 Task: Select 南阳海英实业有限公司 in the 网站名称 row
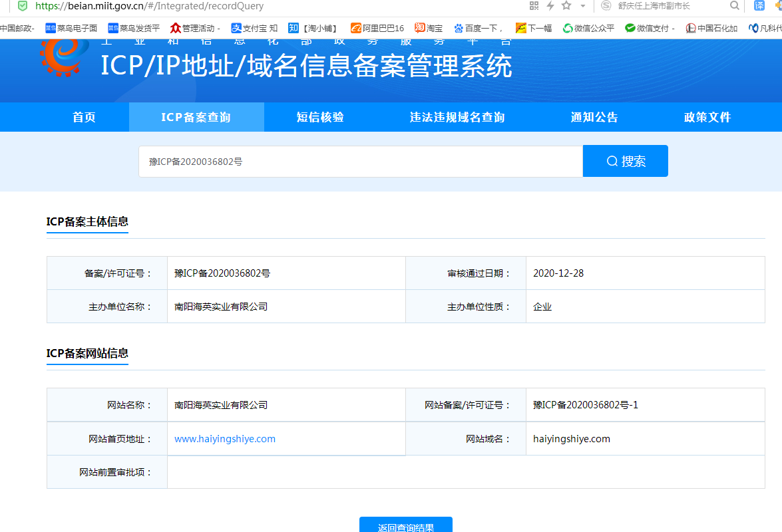[x=221, y=405]
